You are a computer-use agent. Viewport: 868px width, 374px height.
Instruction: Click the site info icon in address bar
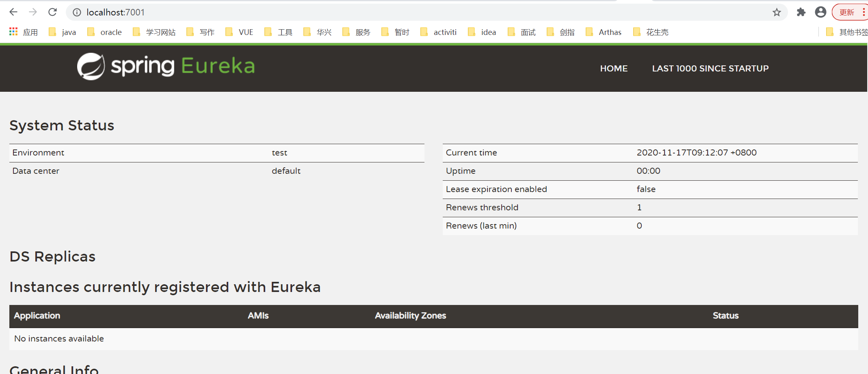pyautogui.click(x=77, y=13)
